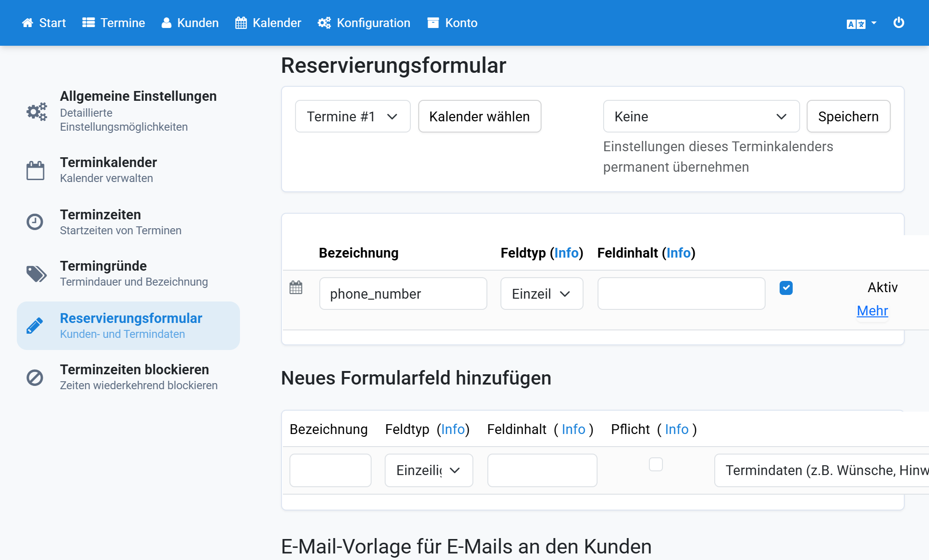Click Info link beside Feldtyp in new field section
Viewport: 929px width, 560px height.
[x=453, y=429]
